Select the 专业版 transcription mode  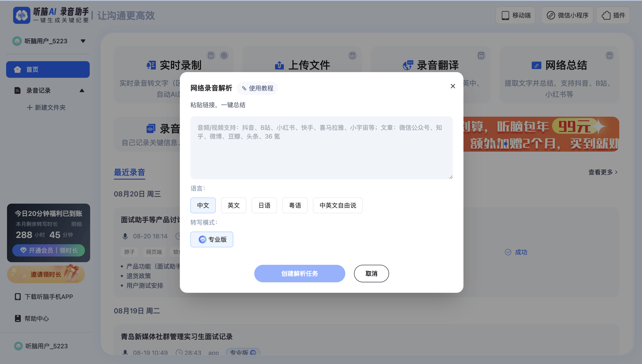click(212, 239)
